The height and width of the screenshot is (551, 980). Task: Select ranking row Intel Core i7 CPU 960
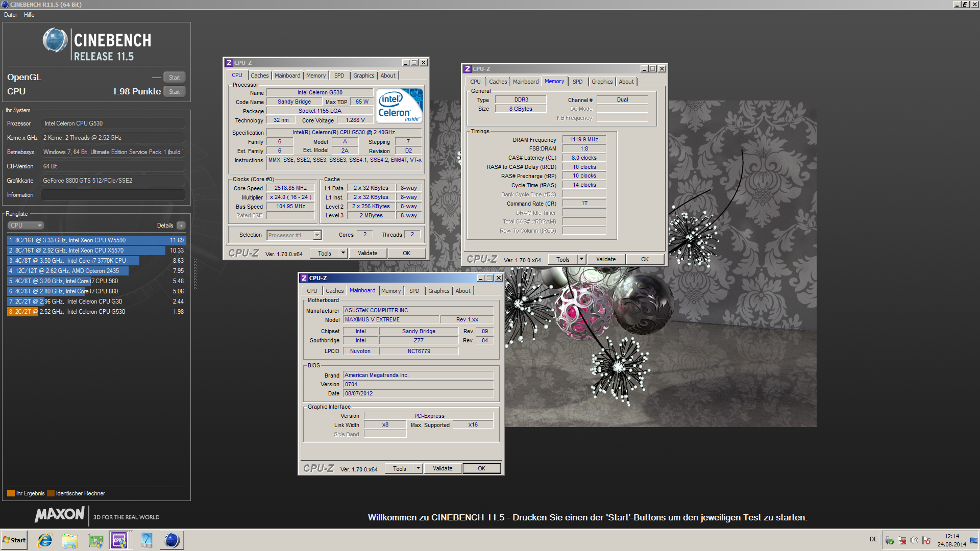point(96,281)
